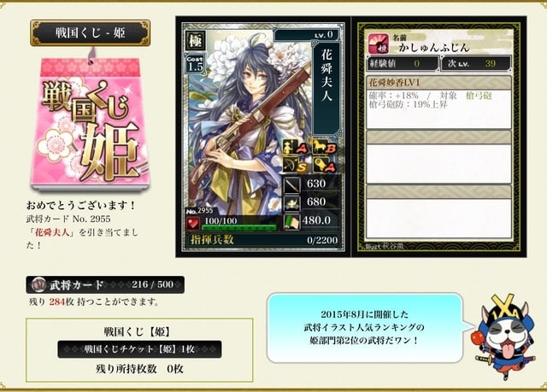Click the green HP 100/100 bar
The image size is (547, 392).
click(x=239, y=228)
